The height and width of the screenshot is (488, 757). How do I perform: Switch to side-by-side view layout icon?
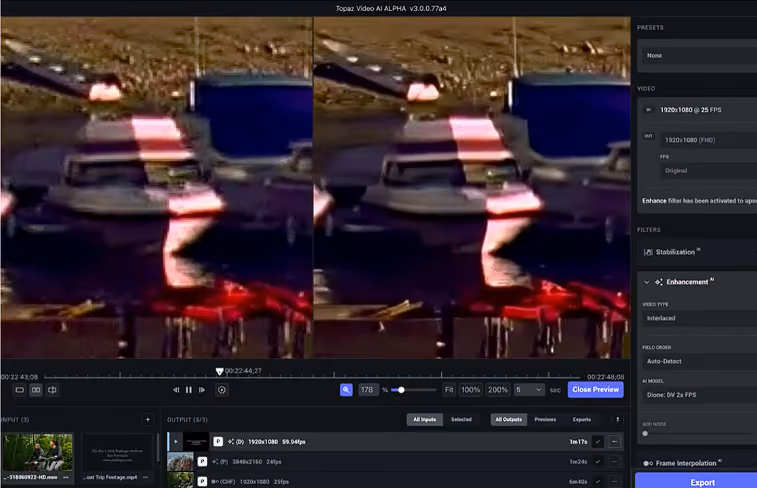[x=36, y=390]
